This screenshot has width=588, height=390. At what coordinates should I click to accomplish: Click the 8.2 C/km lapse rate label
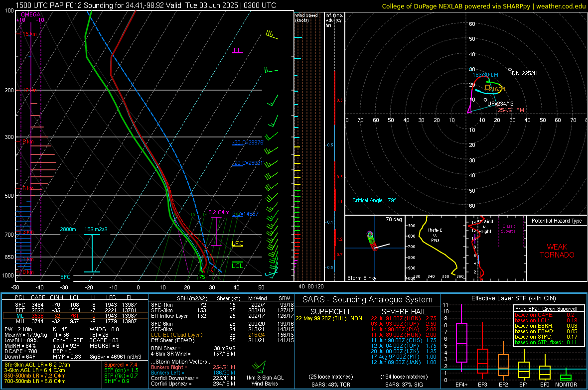pos(219,212)
